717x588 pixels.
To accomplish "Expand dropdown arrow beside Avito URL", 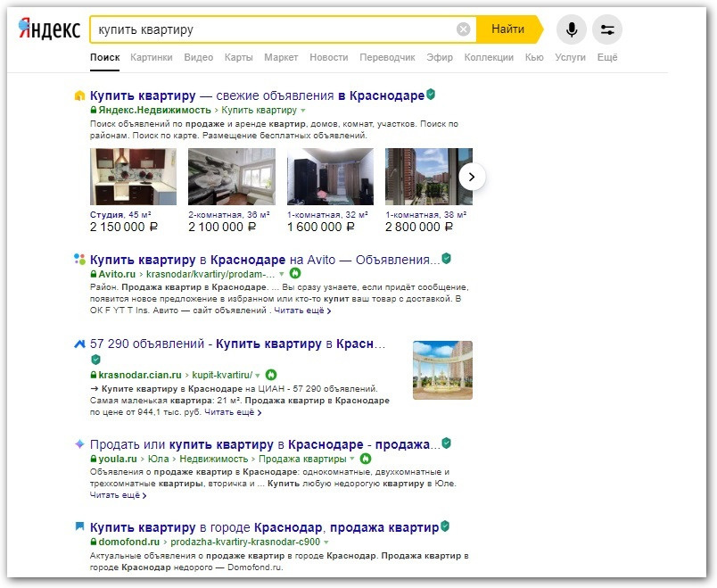I will click(x=282, y=275).
